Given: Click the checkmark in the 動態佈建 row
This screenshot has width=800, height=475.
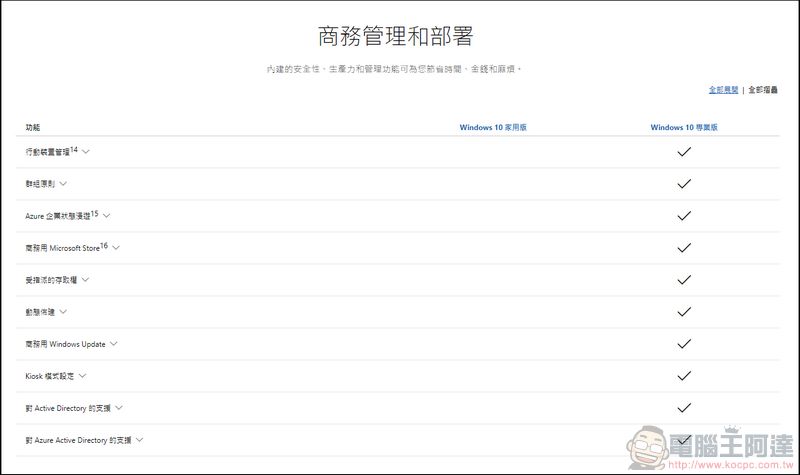Looking at the screenshot, I should click(684, 312).
